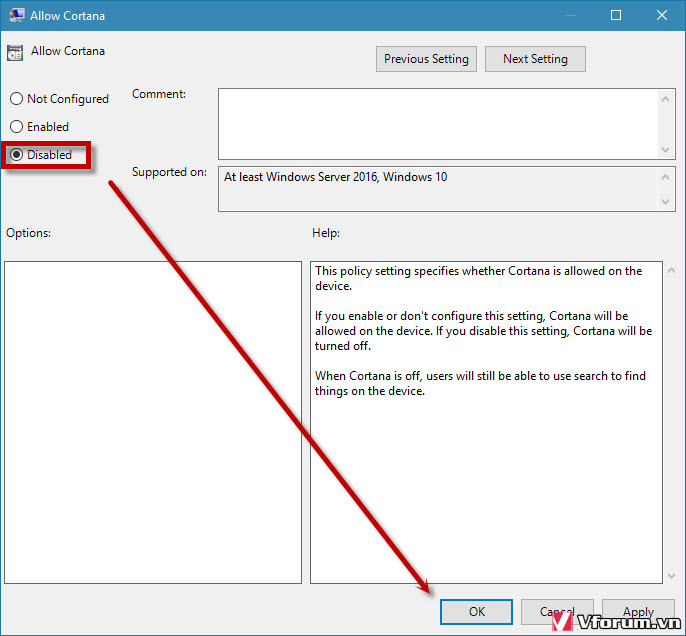Image resolution: width=686 pixels, height=636 pixels.
Task: Click the Comment box scroll down arrow
Action: click(665, 150)
